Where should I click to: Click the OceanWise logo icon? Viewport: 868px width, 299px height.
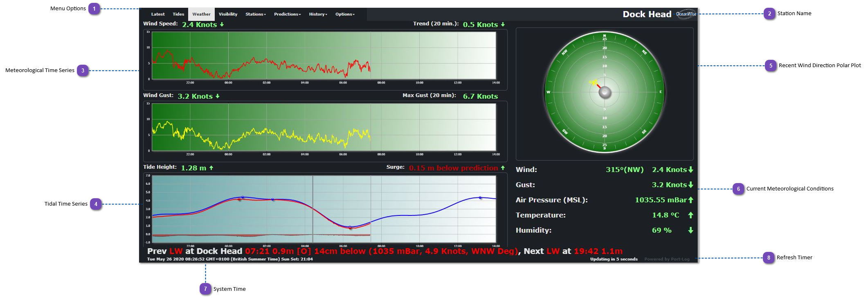pos(686,14)
